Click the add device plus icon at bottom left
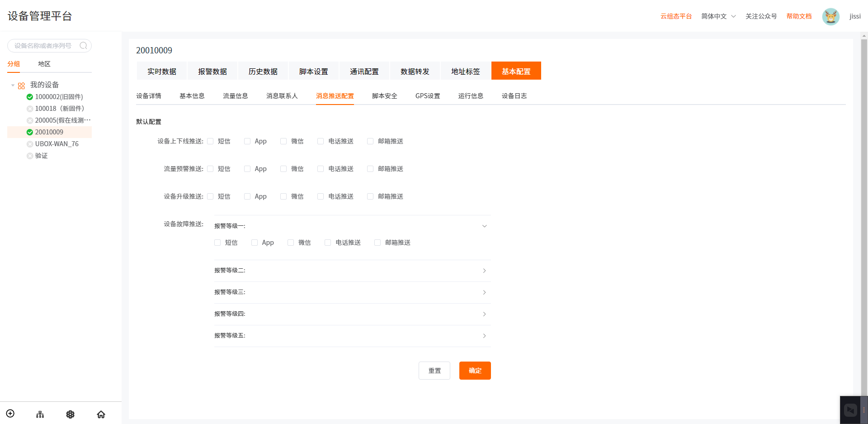868x424 pixels. 10,414
